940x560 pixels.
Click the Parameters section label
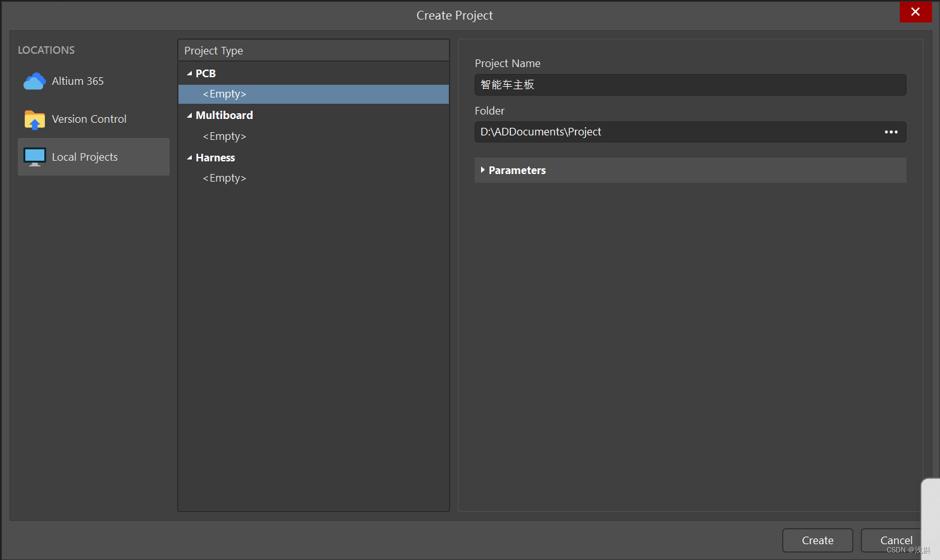pos(517,170)
